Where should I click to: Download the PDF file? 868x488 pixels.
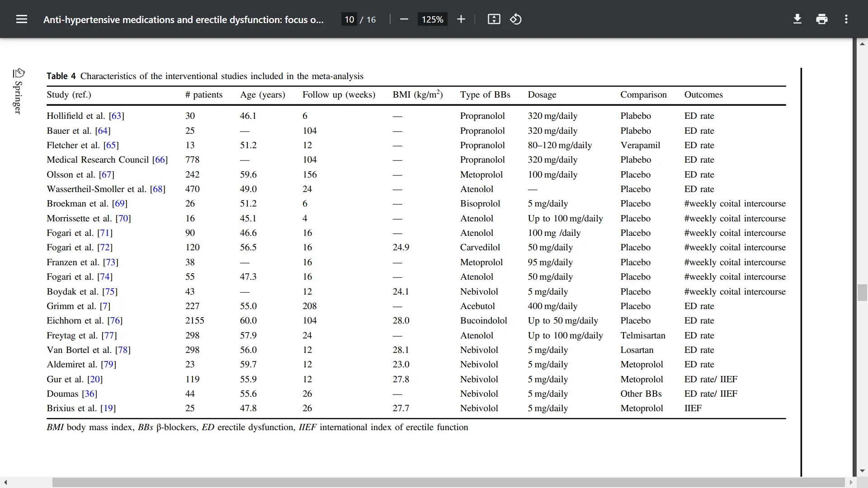coord(797,19)
